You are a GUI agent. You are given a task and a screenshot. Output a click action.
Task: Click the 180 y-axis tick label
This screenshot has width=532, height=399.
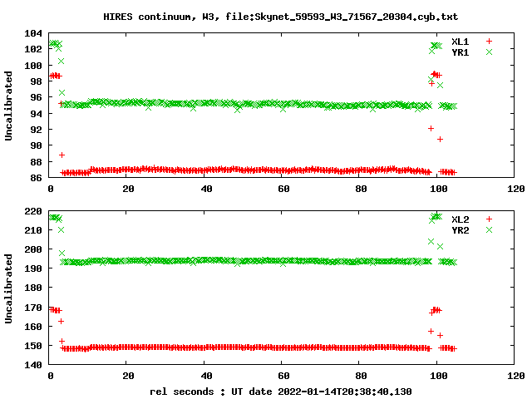[33, 288]
